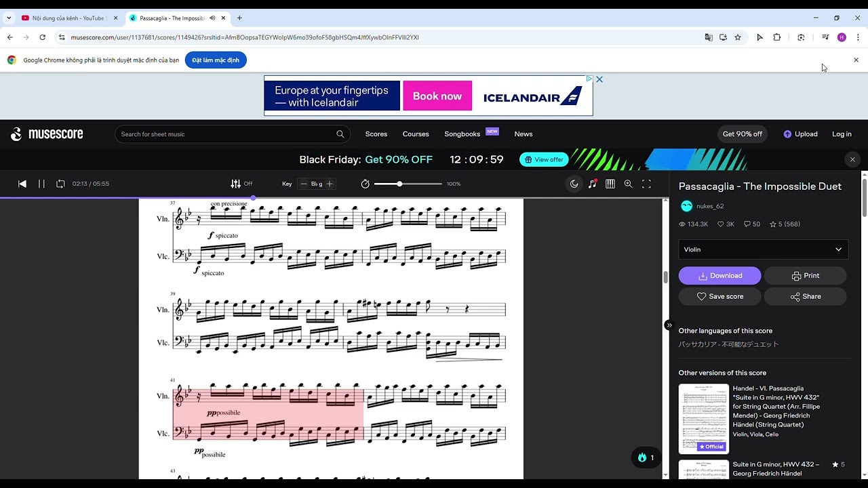Click the Upload button
Viewport: 868px width, 488px height.
click(800, 134)
